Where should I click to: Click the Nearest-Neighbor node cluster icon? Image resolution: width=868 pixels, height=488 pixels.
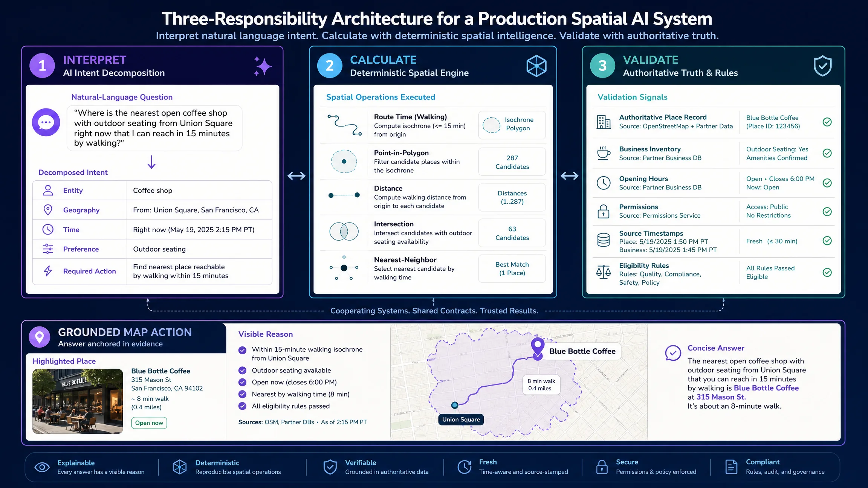coord(344,268)
